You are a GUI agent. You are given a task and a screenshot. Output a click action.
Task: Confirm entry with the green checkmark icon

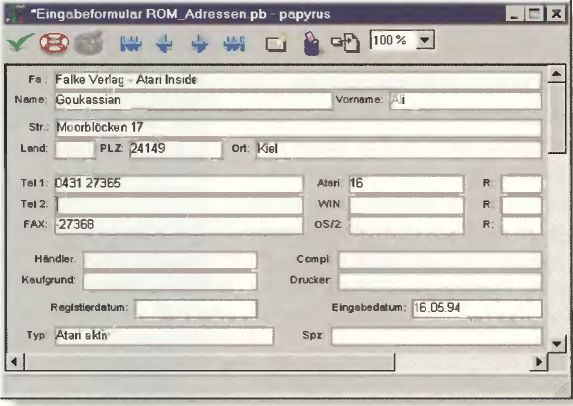pos(20,43)
